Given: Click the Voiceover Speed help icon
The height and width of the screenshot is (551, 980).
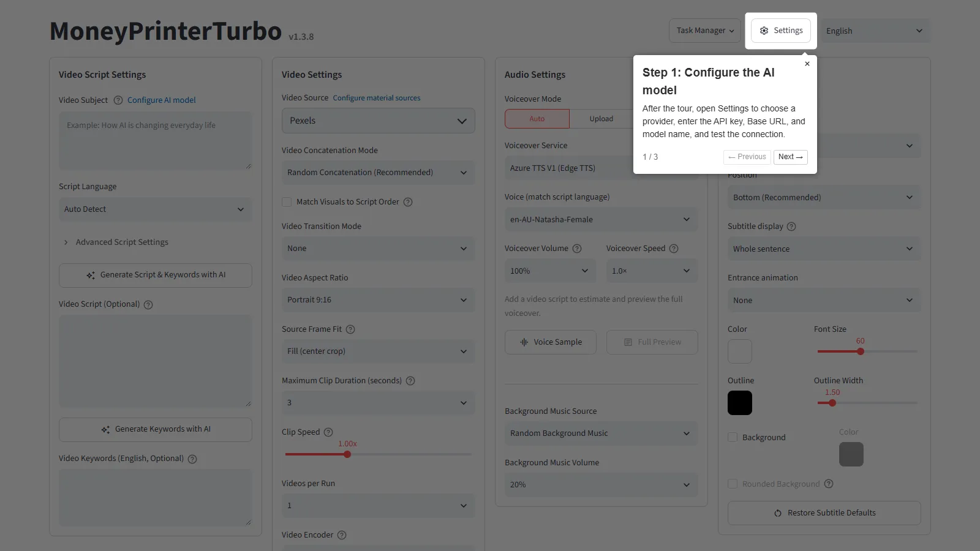Looking at the screenshot, I should (x=674, y=249).
